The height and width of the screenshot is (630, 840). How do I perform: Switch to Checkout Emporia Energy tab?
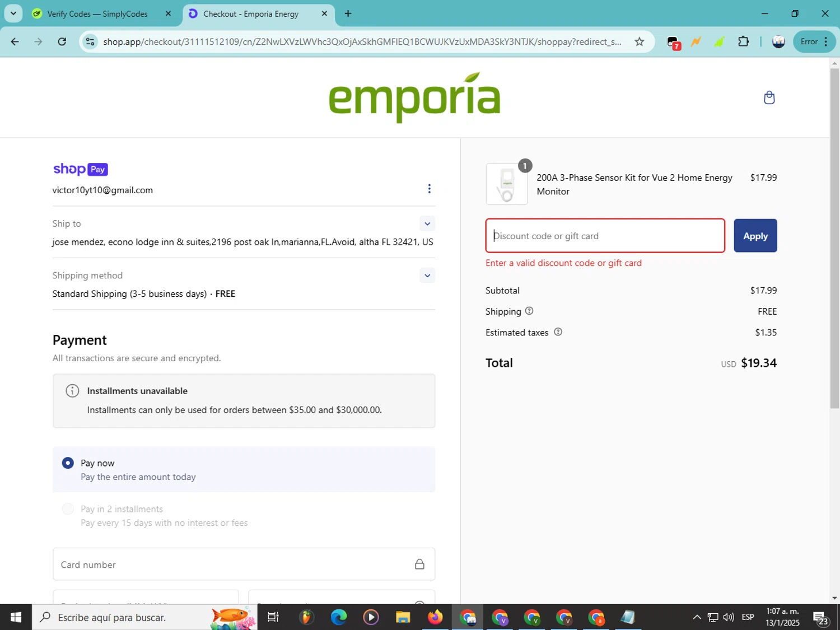coord(251,14)
